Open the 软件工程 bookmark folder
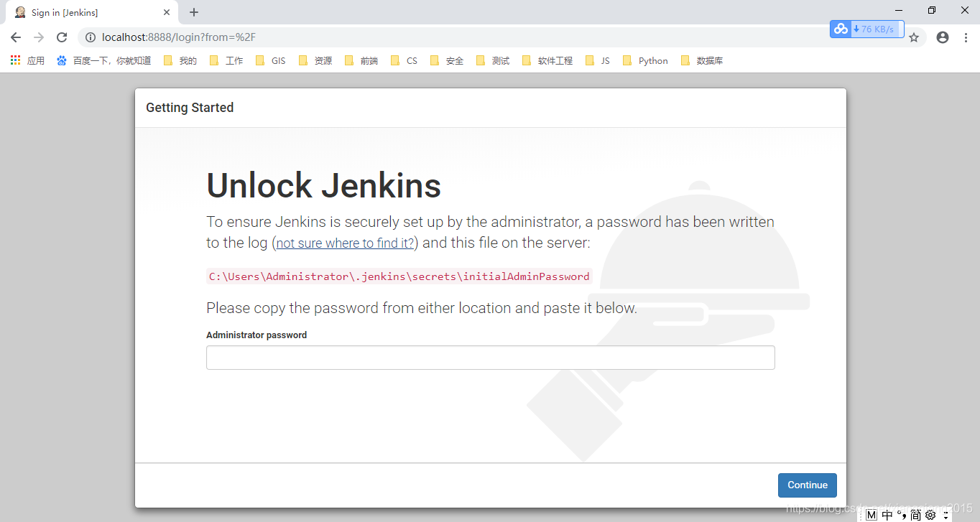The image size is (980, 522). (547, 61)
